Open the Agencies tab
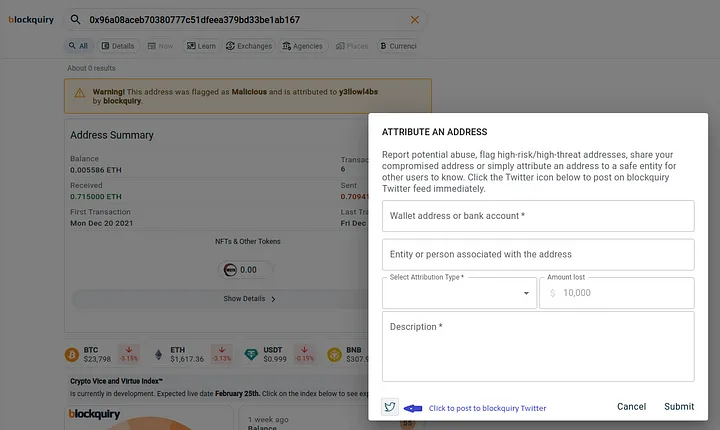 coord(303,46)
